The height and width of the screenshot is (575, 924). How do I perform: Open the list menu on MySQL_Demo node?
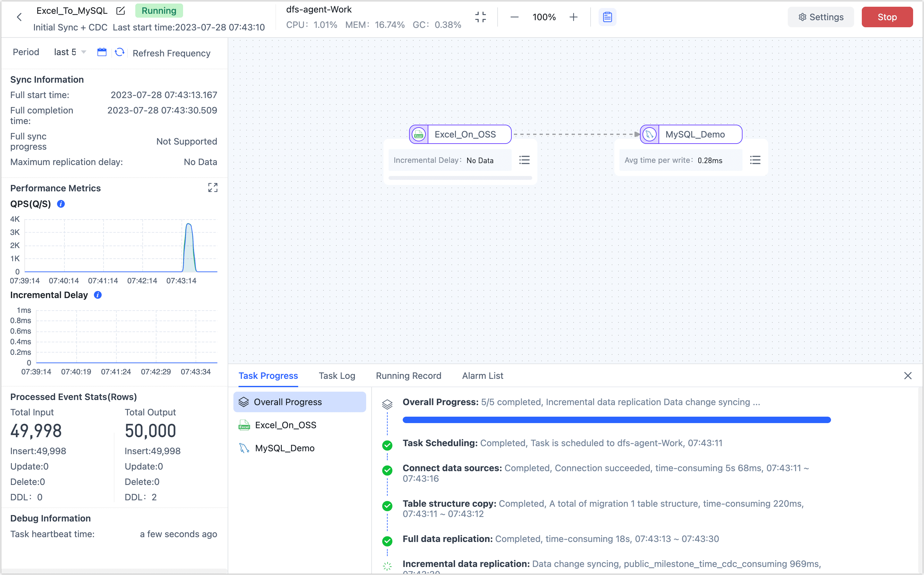755,160
